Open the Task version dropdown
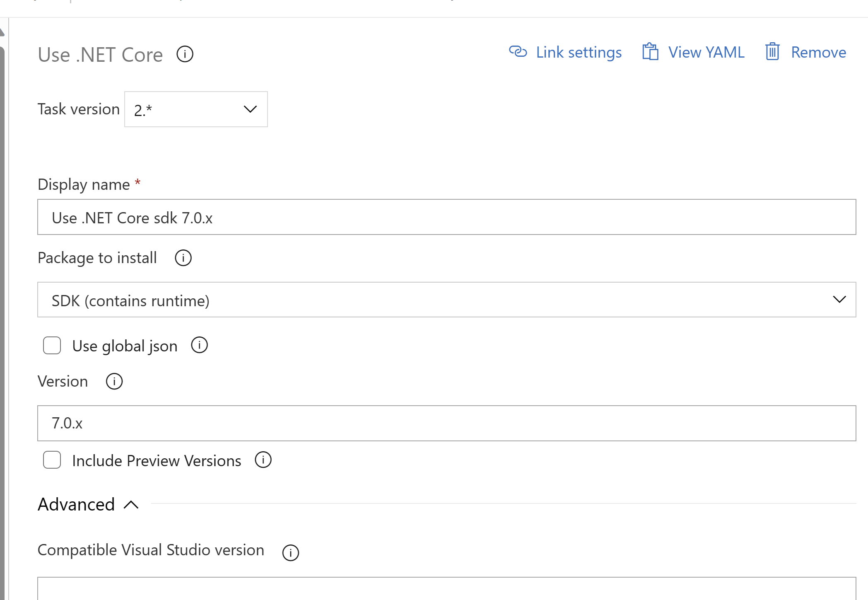This screenshot has width=868, height=600. tap(195, 109)
